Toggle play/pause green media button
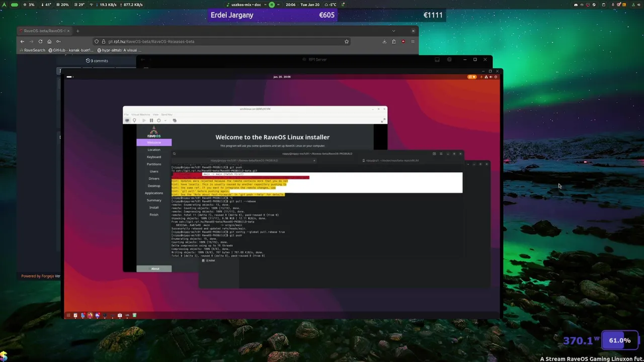The width and height of the screenshot is (644, 362). tap(272, 5)
